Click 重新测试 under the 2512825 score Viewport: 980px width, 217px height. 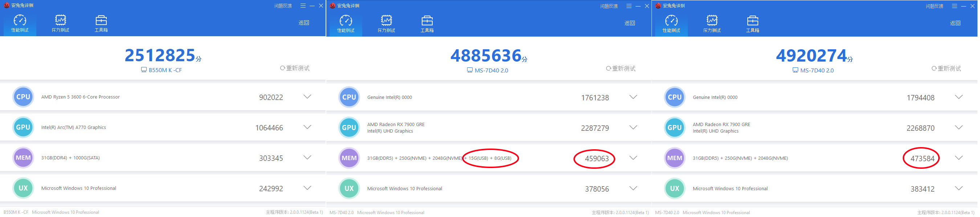click(x=295, y=68)
